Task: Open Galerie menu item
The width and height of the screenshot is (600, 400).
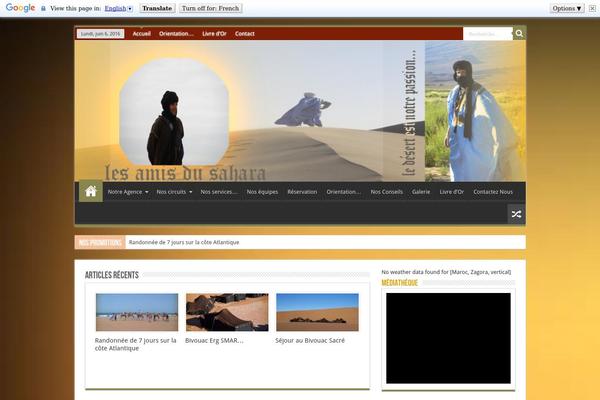Action: tap(421, 192)
